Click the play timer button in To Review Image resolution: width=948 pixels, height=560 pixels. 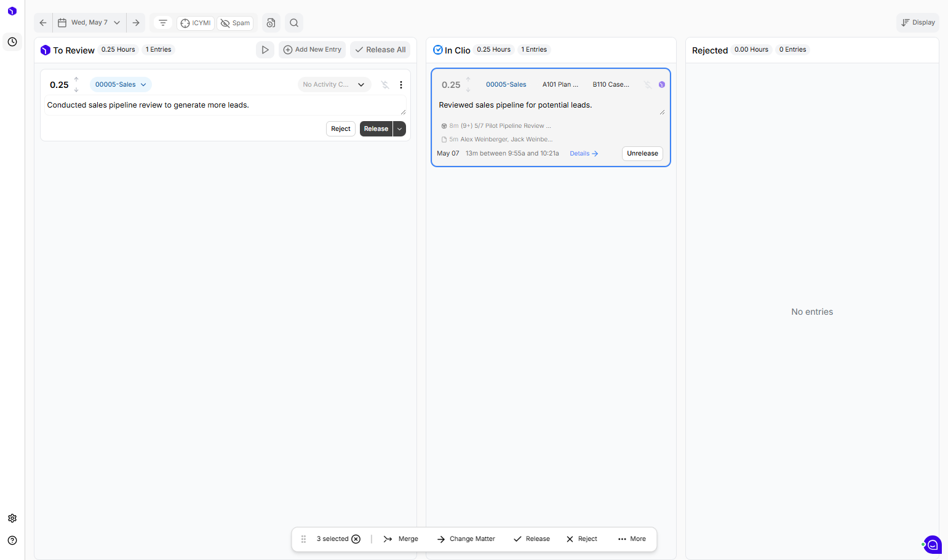coord(265,50)
